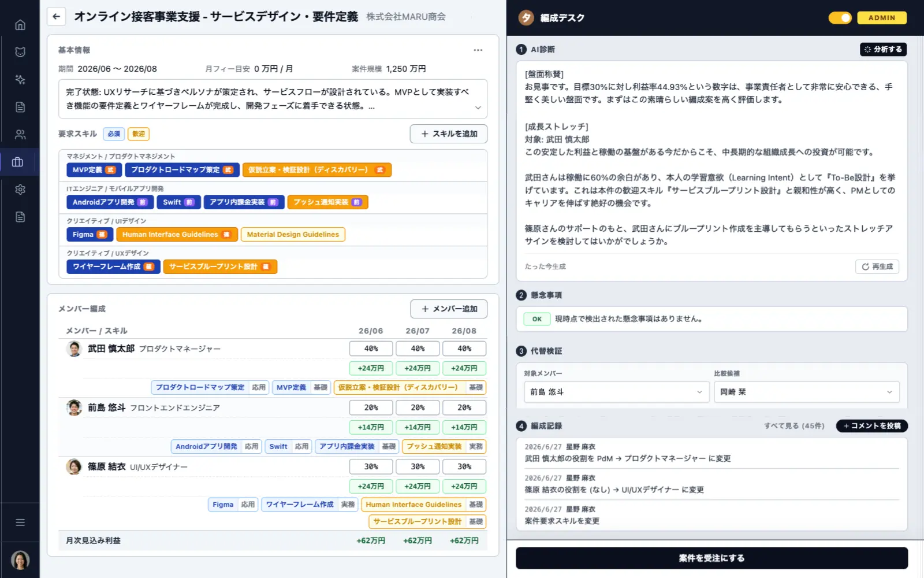Open the cat face icon in the sidebar
The width and height of the screenshot is (924, 578).
[20, 52]
